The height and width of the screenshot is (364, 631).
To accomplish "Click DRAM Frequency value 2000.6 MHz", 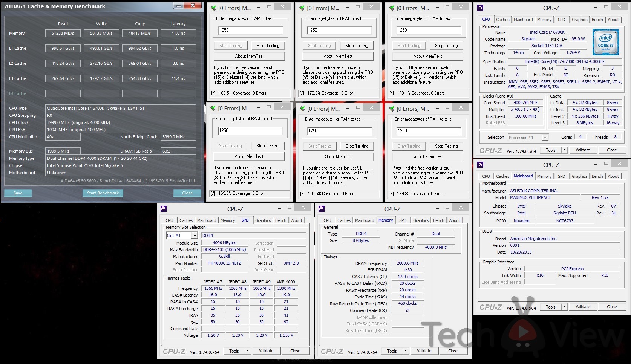I will (x=407, y=263).
